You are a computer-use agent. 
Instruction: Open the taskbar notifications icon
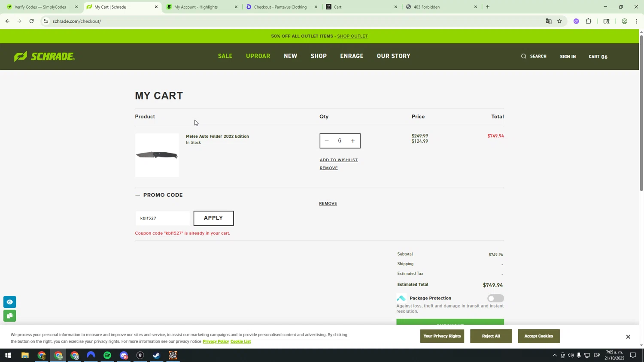633,356
